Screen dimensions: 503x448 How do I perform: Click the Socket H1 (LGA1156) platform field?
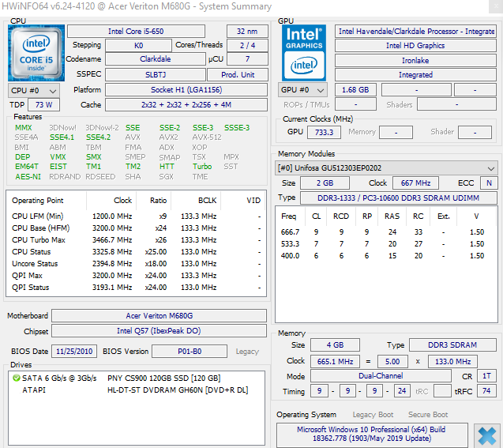tap(186, 90)
